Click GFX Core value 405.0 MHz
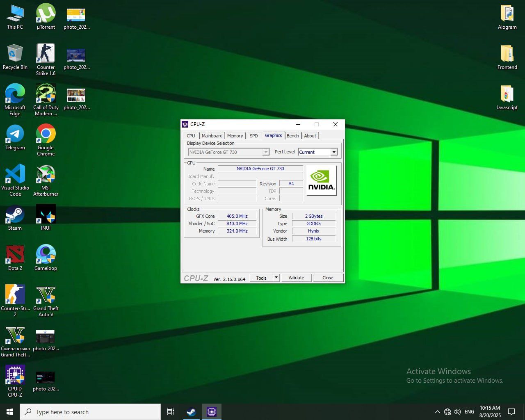 coord(237,216)
